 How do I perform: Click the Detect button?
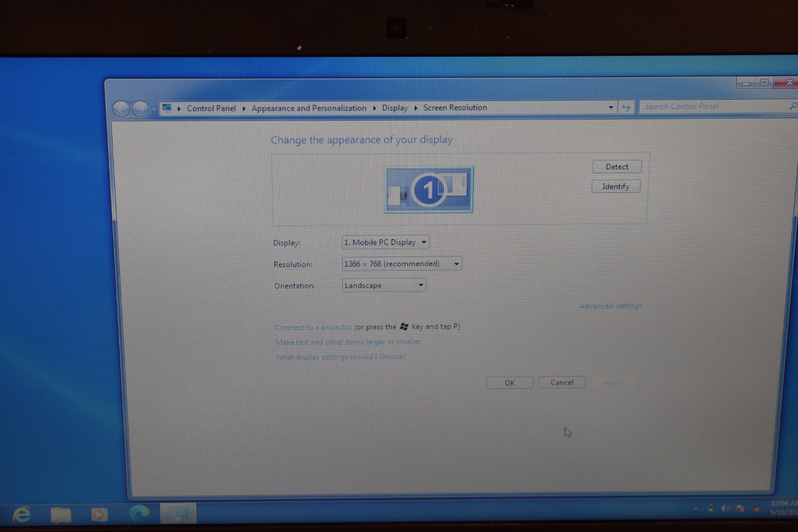coord(617,167)
